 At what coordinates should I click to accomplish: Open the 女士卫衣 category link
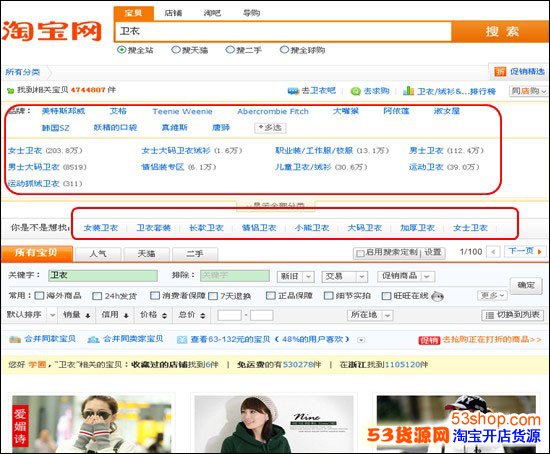[25, 151]
